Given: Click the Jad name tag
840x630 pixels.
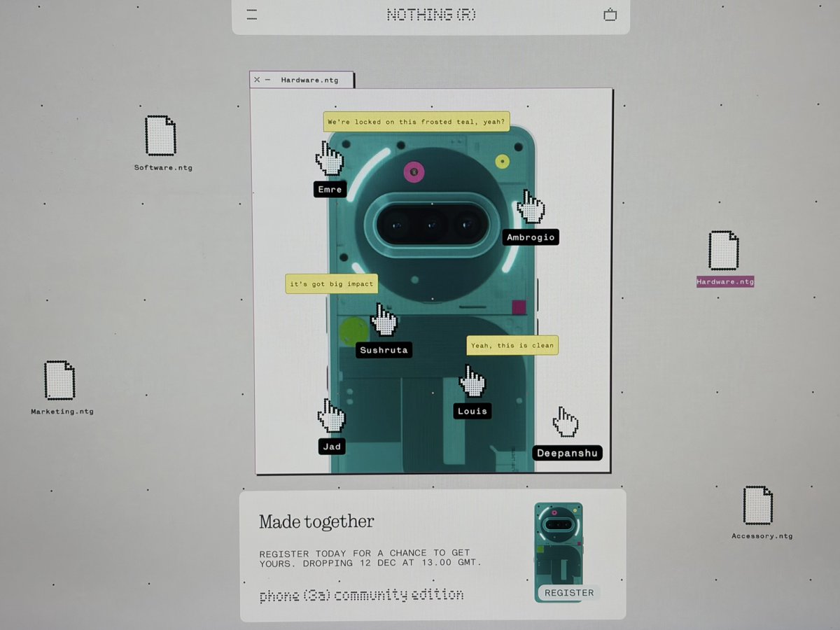Looking at the screenshot, I should click(x=332, y=447).
